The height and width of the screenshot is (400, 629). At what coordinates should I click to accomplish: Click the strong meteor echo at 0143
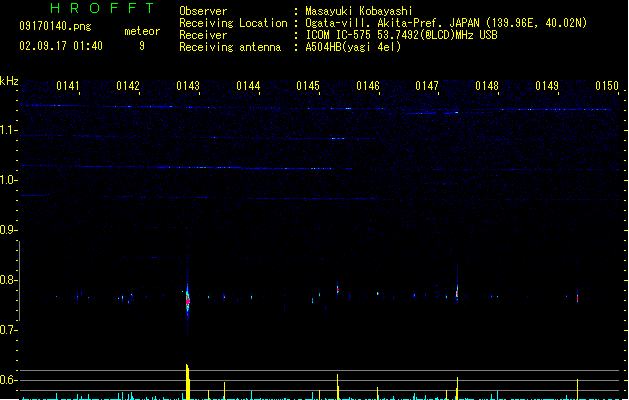pos(187,300)
